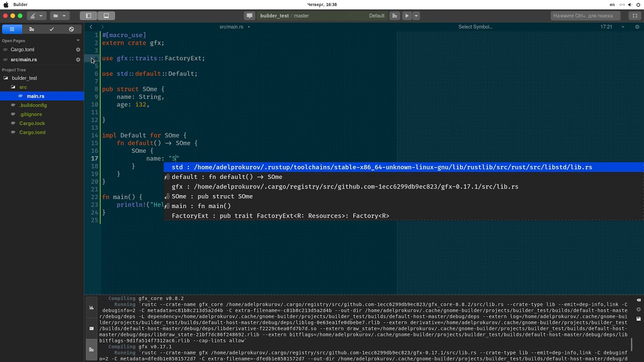The width and height of the screenshot is (644, 362).
Task: Open the pencil perspective switcher dropdown
Action: pyautogui.click(x=36, y=16)
